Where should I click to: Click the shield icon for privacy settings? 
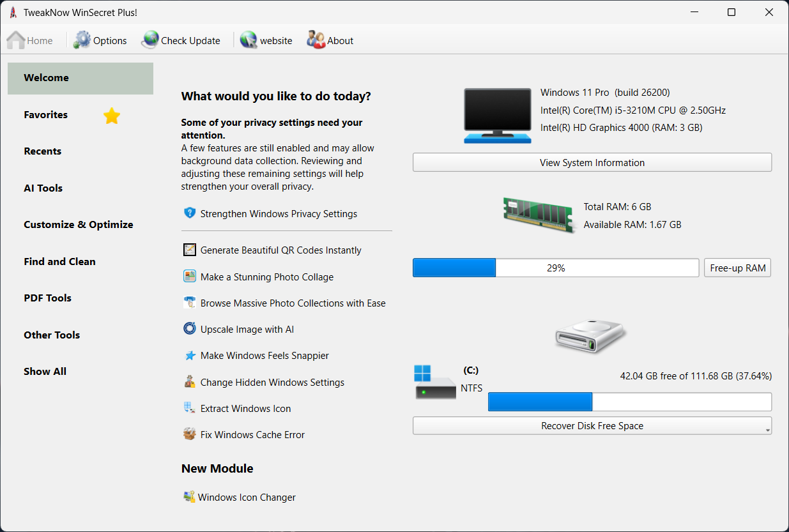(189, 213)
